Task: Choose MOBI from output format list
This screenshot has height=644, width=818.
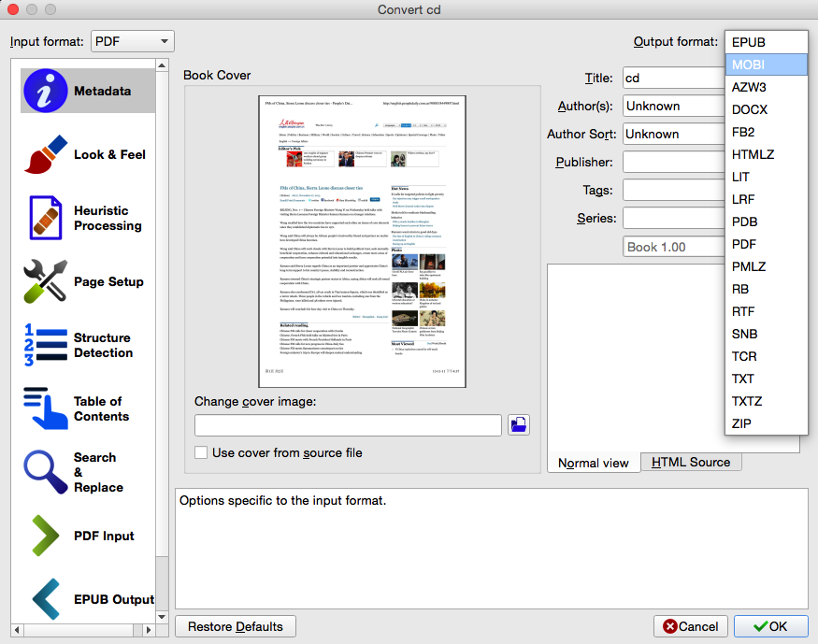Action: click(x=766, y=64)
